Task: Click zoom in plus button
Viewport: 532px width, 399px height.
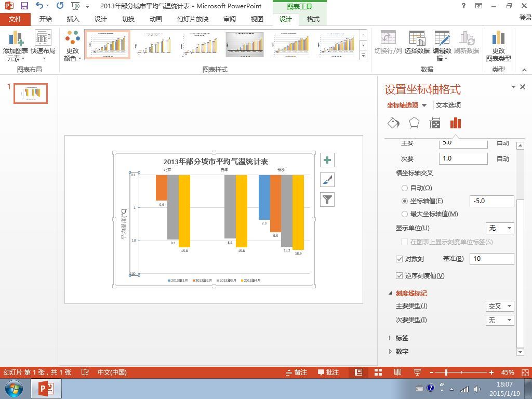Action: (491, 373)
